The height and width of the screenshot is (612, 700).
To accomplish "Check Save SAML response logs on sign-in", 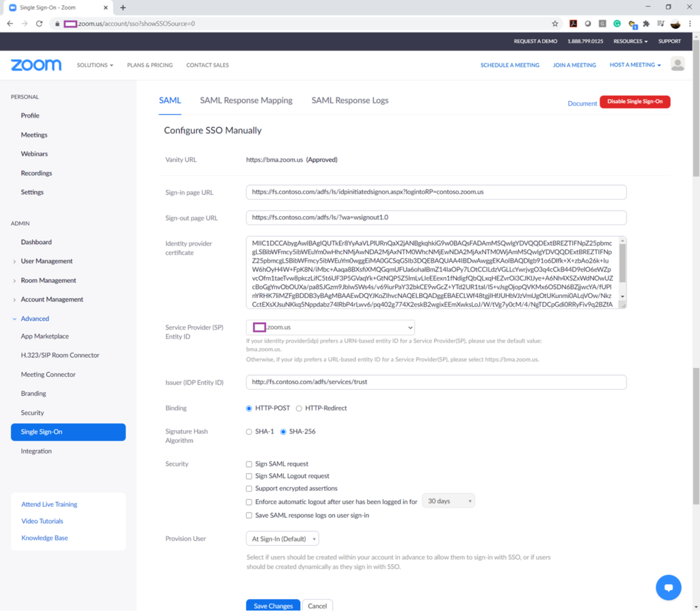I will coord(249,516).
